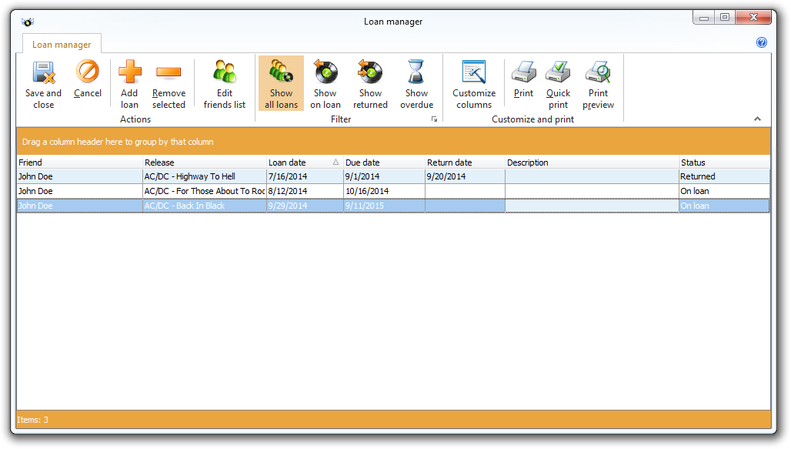Open Print preview
Viewport: 791px width, 449px height.
[598, 73]
